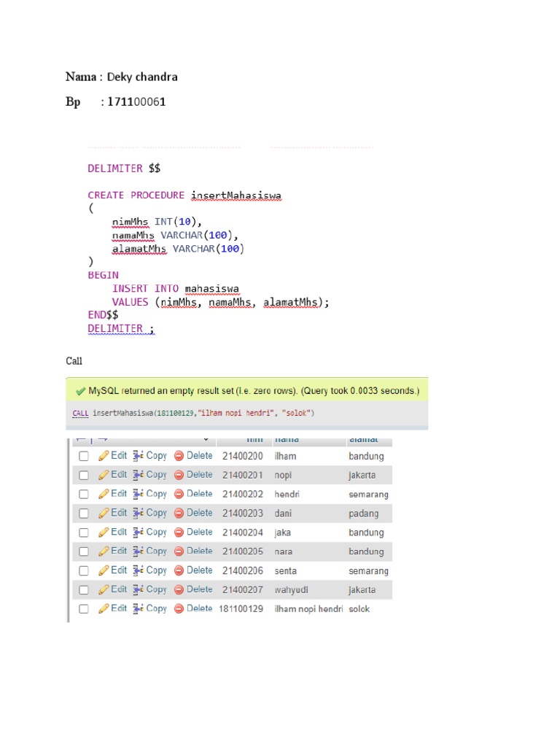Select the alamat cell 'padang'

[x=363, y=514]
